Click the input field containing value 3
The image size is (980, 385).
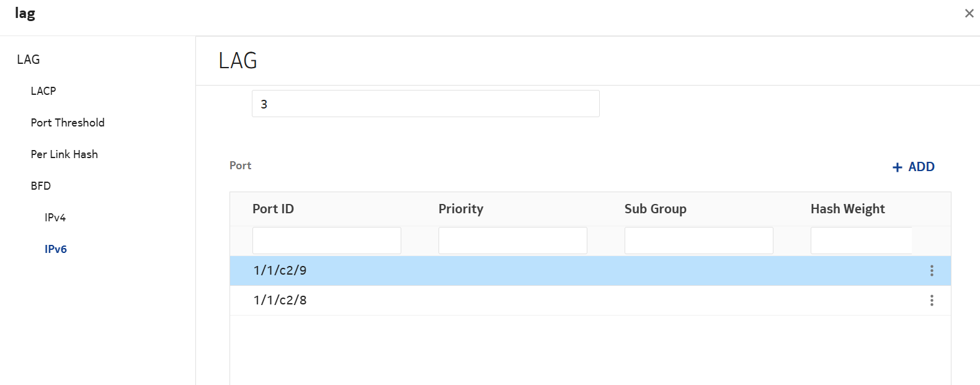[x=425, y=104]
